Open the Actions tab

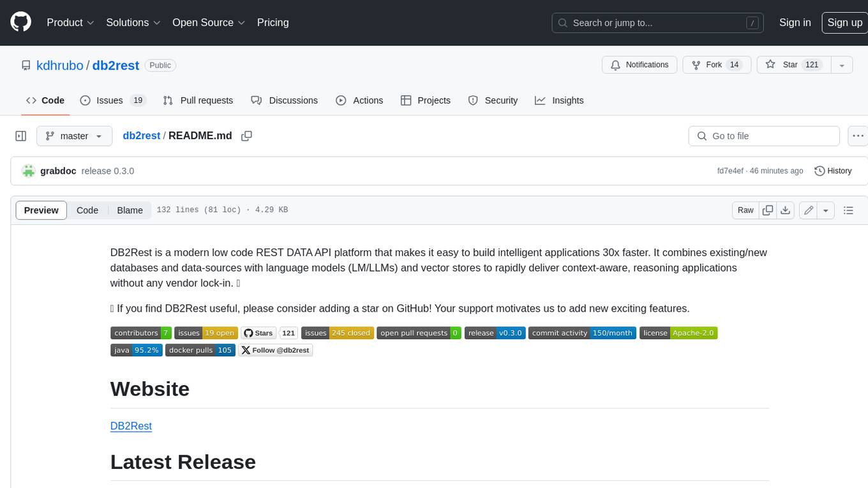point(359,100)
